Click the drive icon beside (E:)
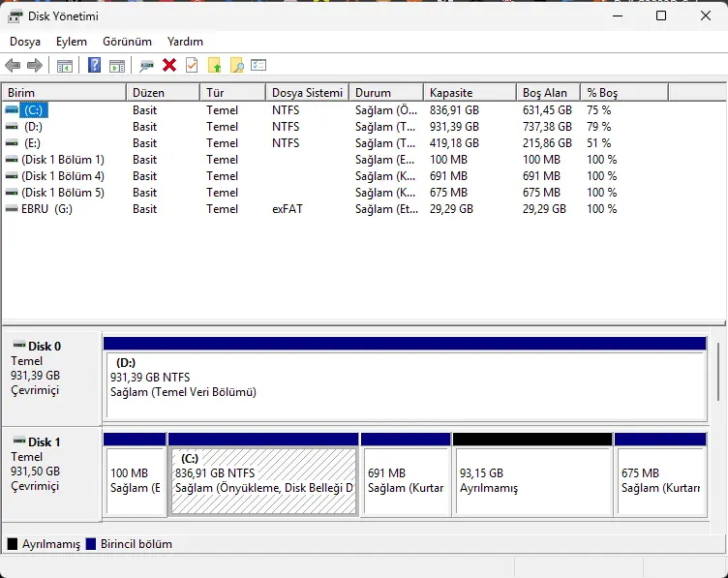The width and height of the screenshot is (728, 578). (x=12, y=143)
